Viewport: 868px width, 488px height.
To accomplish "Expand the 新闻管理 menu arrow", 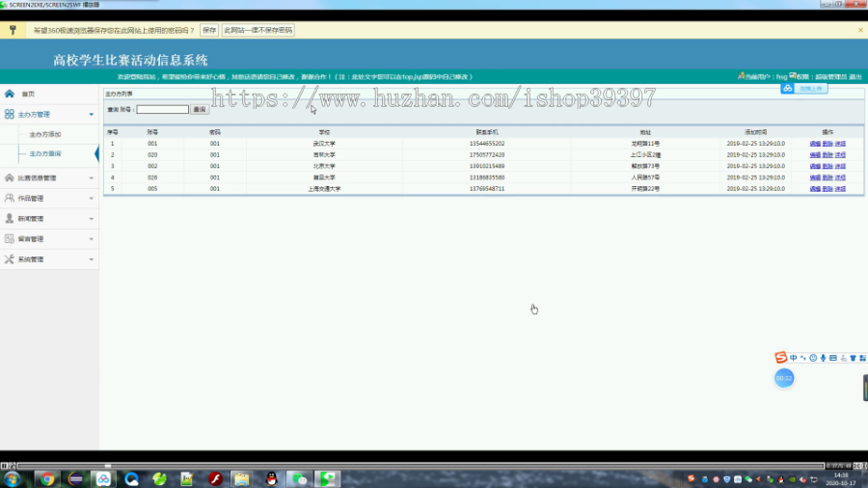I will coord(92,219).
